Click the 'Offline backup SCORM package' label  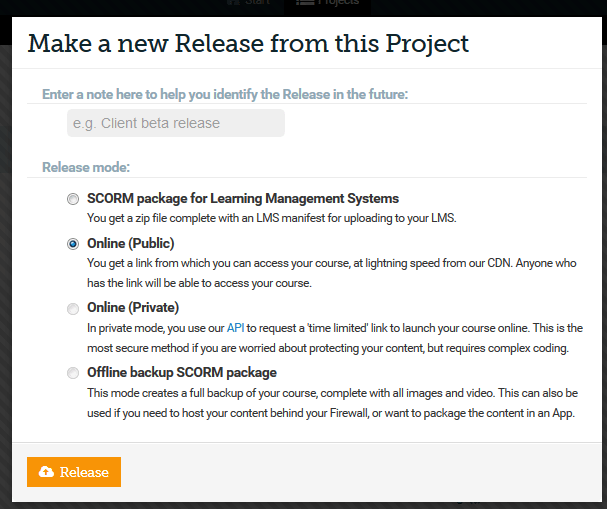(182, 372)
